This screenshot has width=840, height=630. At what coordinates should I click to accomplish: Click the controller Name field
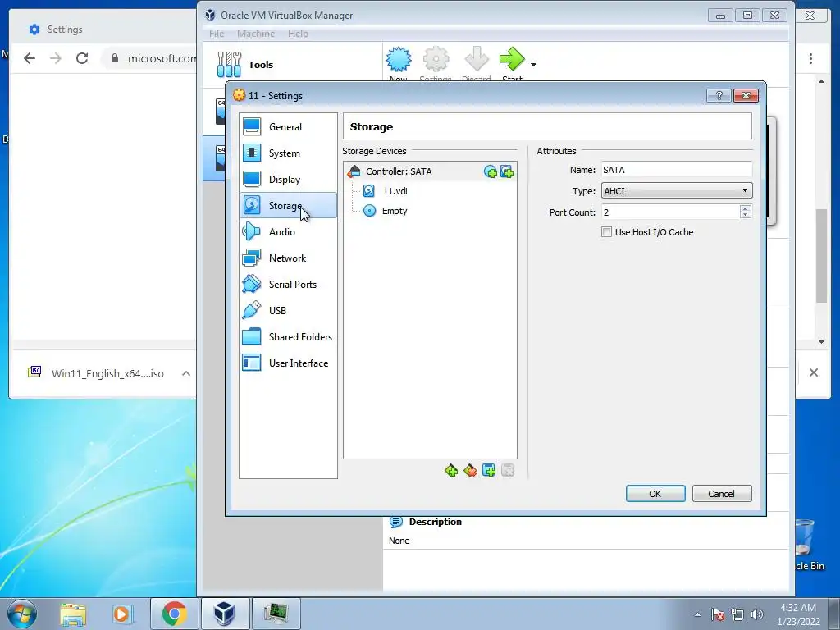click(x=677, y=170)
